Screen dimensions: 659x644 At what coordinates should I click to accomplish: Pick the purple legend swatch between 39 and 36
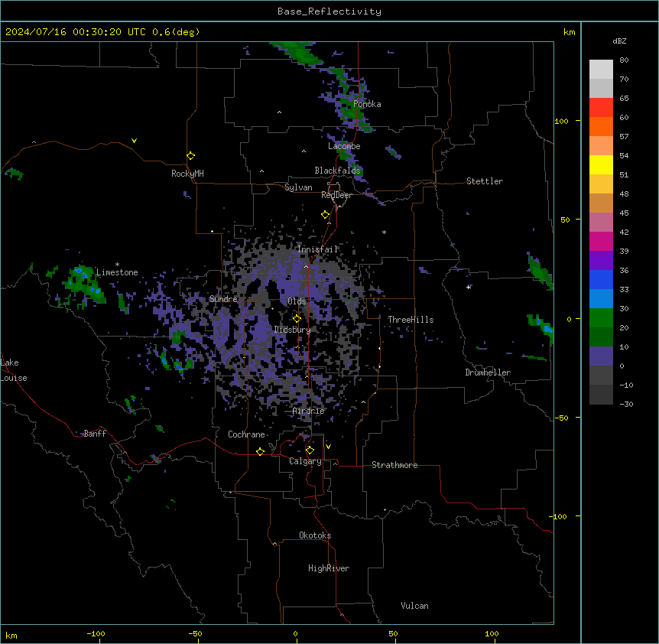[x=601, y=261]
